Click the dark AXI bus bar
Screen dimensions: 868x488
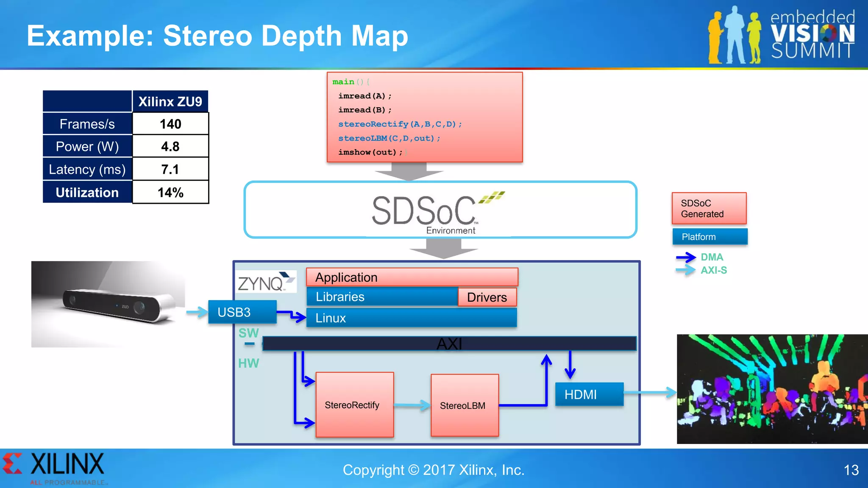[x=449, y=344]
